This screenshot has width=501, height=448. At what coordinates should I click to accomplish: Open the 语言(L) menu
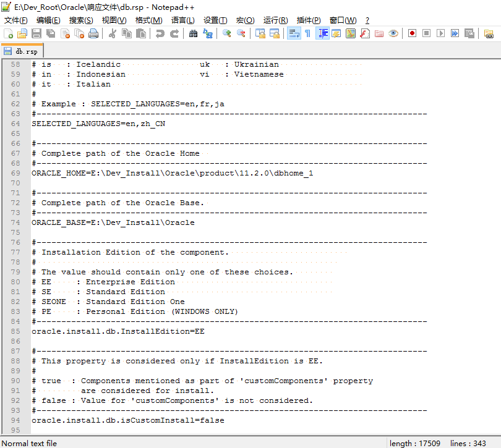(182, 20)
